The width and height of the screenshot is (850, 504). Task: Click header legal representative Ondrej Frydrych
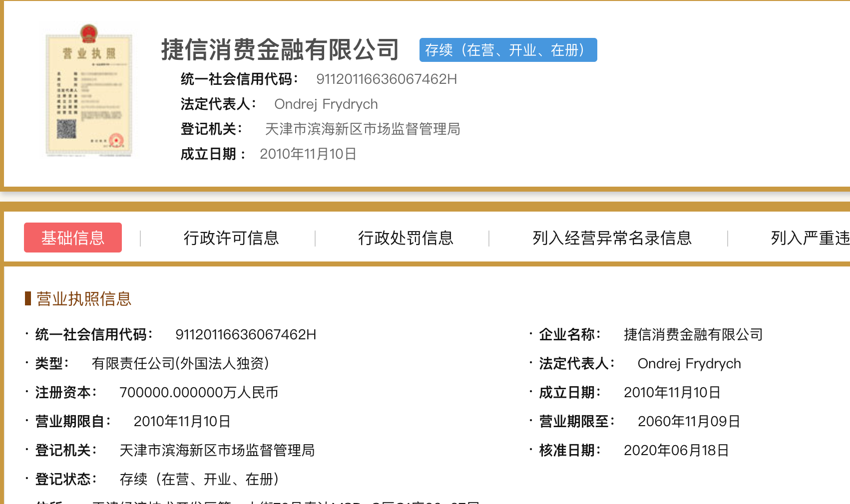(326, 104)
